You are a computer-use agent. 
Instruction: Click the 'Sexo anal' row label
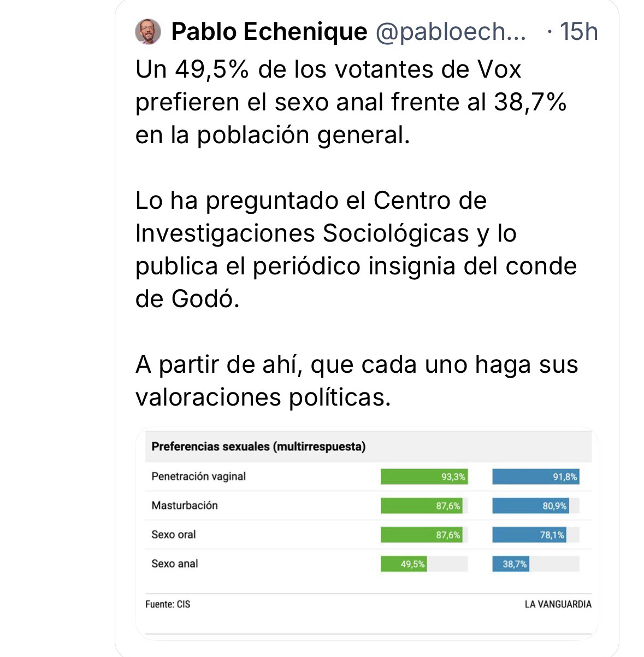[174, 564]
